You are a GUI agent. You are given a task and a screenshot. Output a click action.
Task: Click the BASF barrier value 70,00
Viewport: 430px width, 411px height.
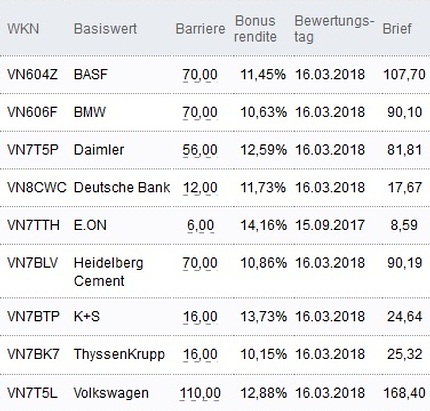pos(200,74)
